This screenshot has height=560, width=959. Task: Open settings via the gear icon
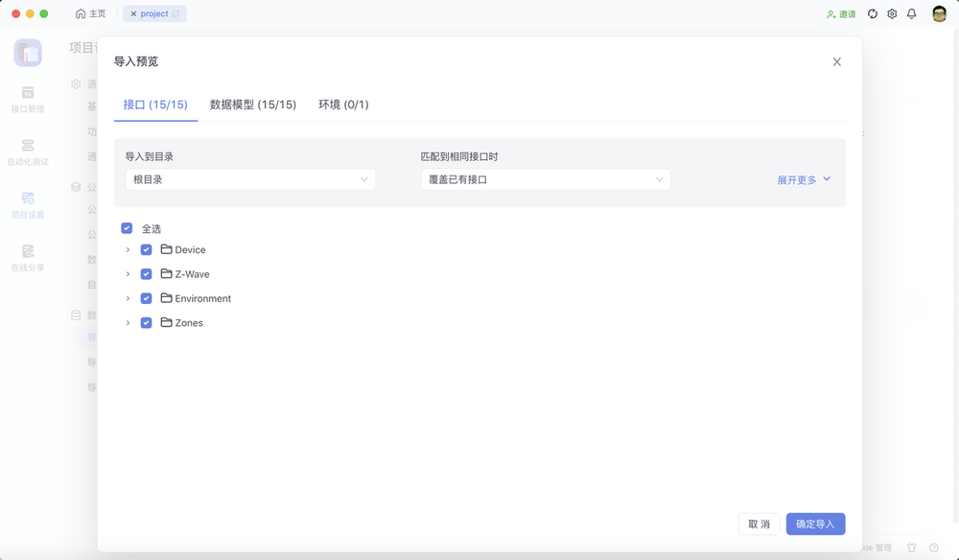pos(892,13)
